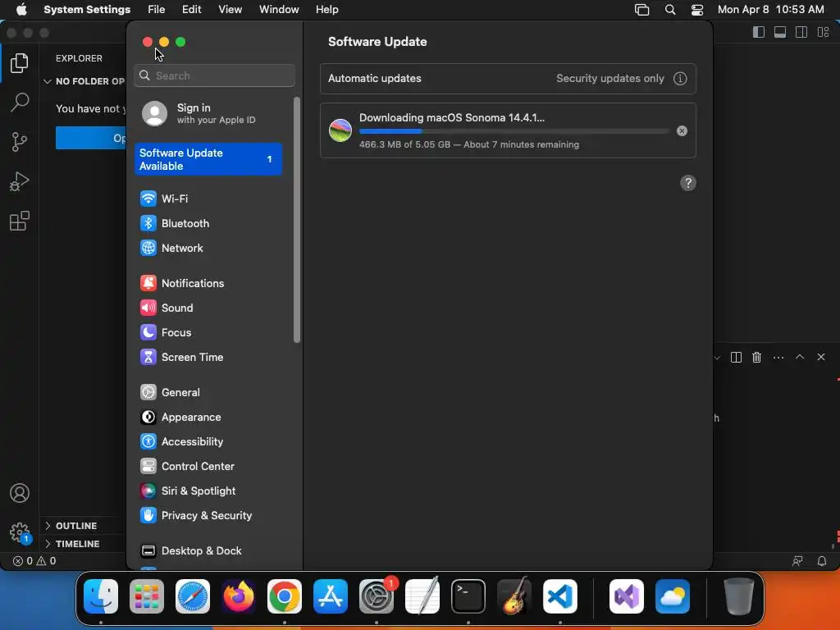Open Terminal from the Dock
This screenshot has width=840, height=630.
pos(468,596)
